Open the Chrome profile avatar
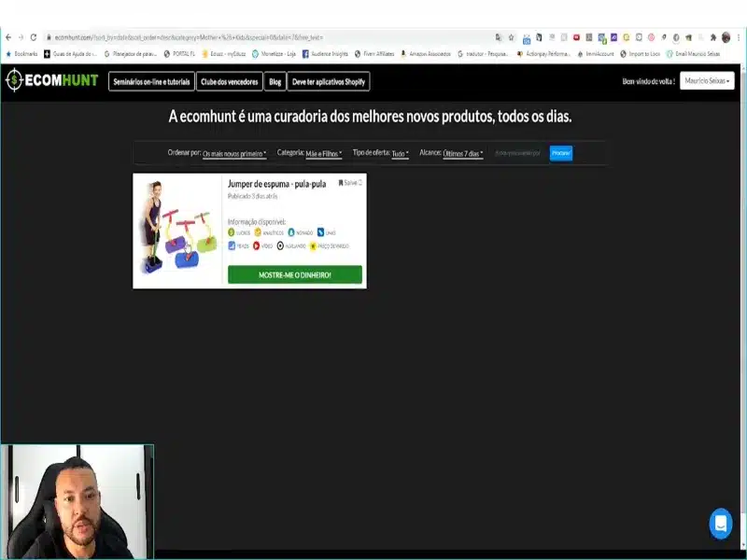 (726, 37)
